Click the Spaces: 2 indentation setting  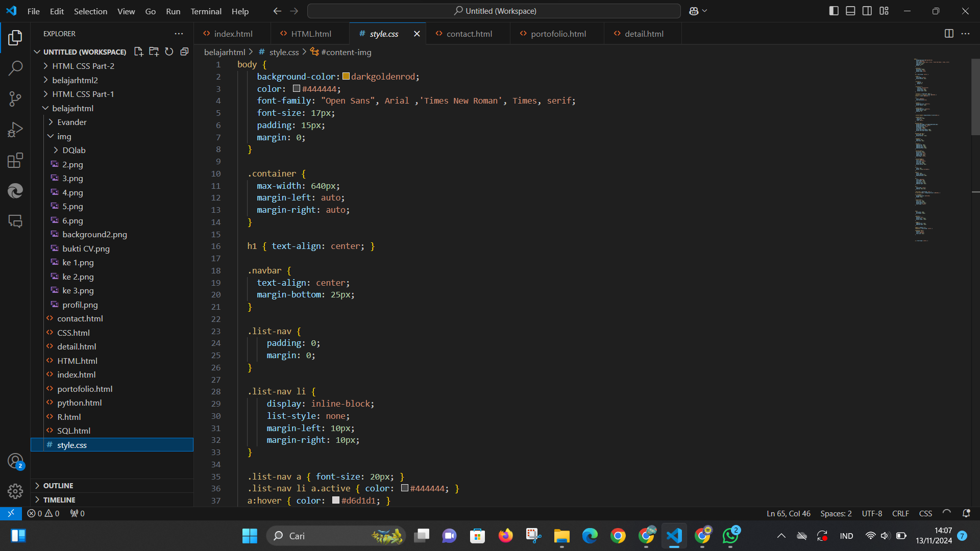point(836,514)
